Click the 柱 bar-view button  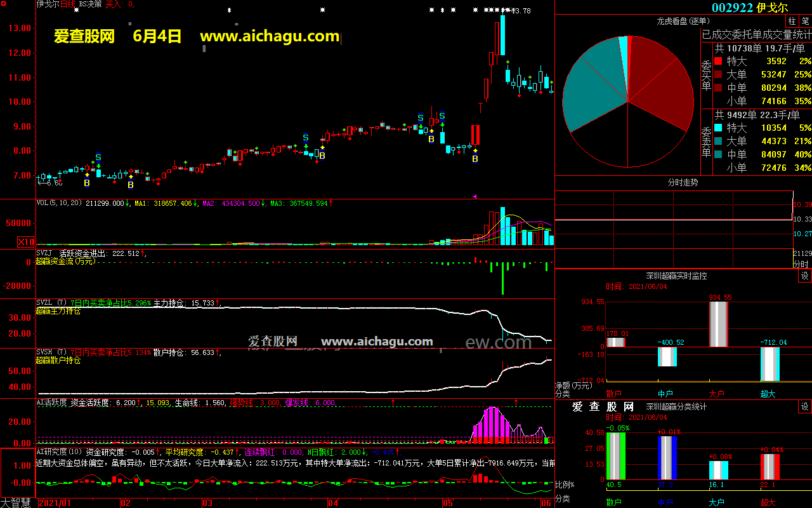(792, 22)
